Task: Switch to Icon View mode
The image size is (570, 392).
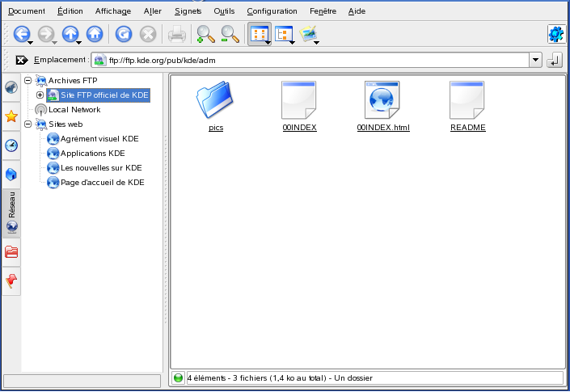Action: [259, 34]
